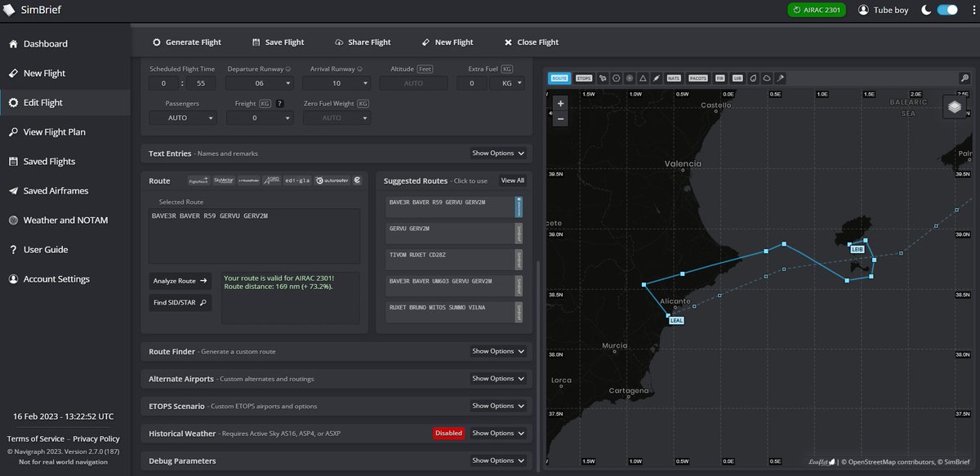Toggle the dark mode switch
The width and height of the screenshot is (980, 476).
pyautogui.click(x=947, y=9)
